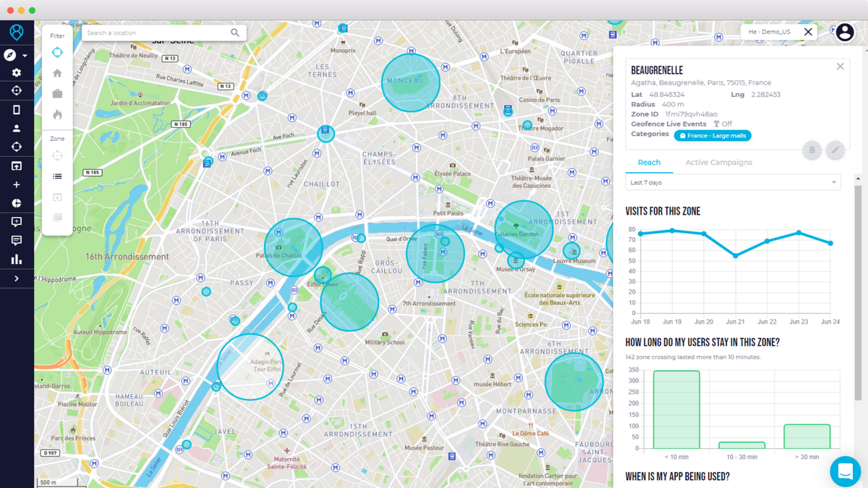Select the briefcase work-places filter icon

(x=57, y=93)
